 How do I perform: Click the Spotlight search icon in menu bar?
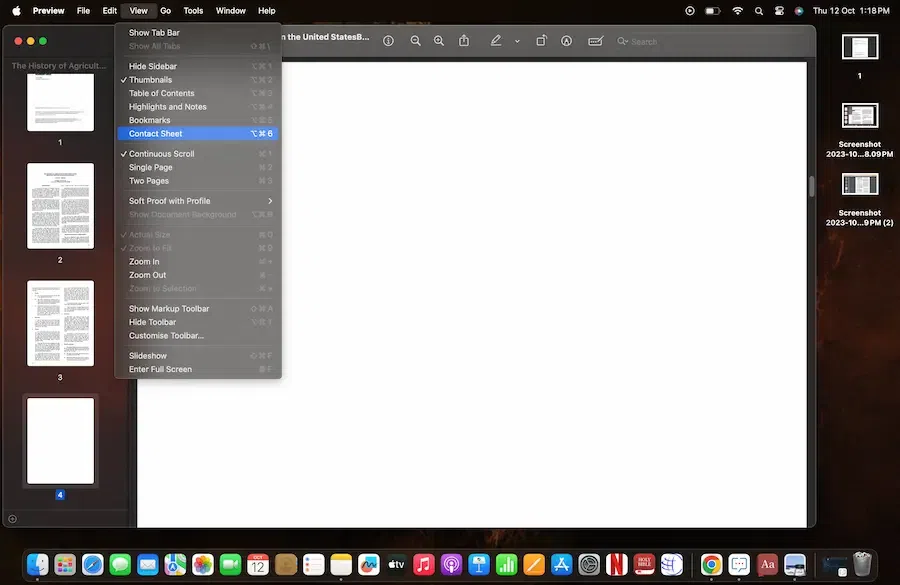(759, 11)
